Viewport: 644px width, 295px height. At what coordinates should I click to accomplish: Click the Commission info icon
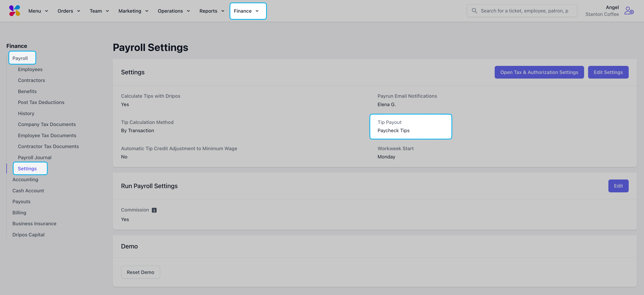point(154,210)
